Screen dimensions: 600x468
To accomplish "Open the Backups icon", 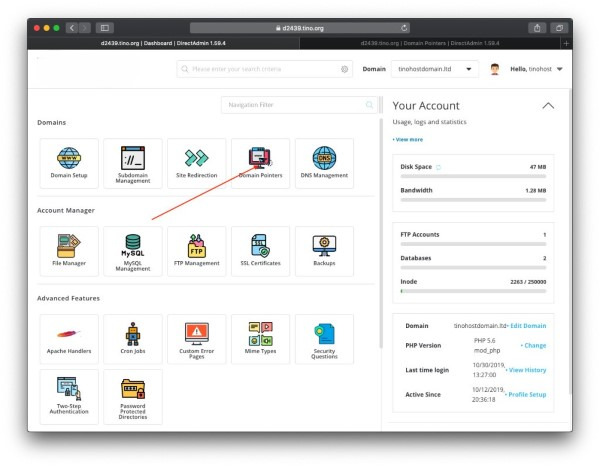I will 324,250.
